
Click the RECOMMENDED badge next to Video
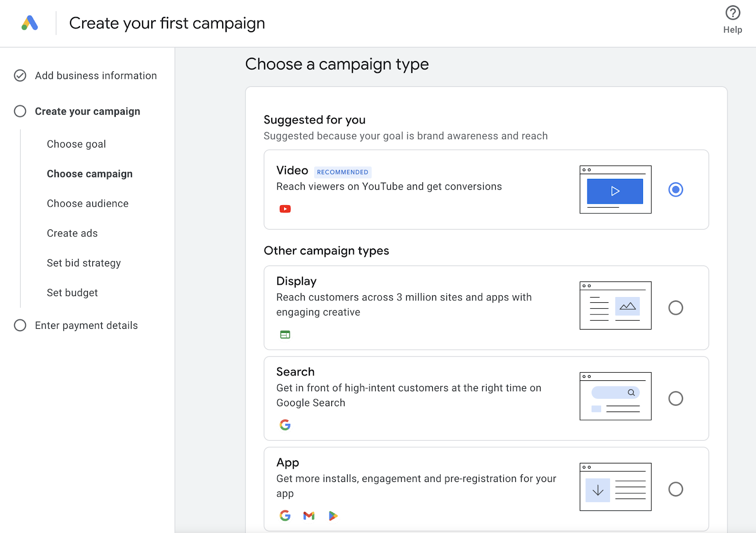(343, 172)
